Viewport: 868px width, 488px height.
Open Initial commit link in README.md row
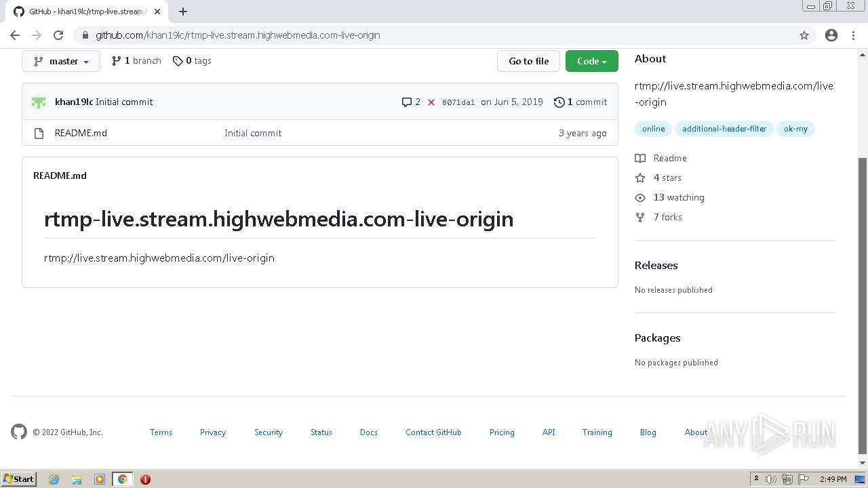pyautogui.click(x=253, y=133)
